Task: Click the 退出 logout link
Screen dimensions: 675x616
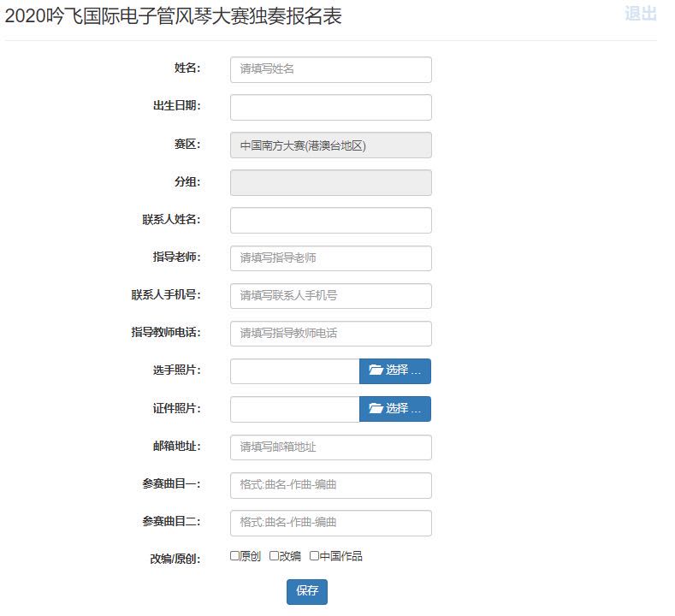Action: click(x=640, y=14)
